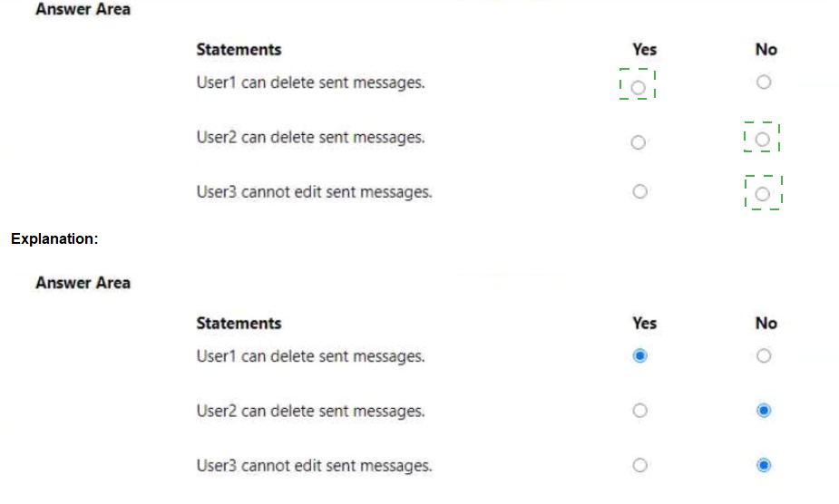This screenshot has width=839, height=504.
Task: Click the Statements header below Explanation
Action: (239, 324)
